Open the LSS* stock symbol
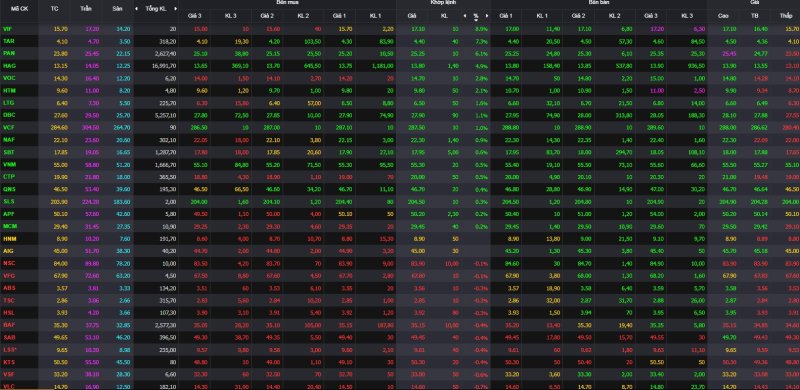 [10, 350]
